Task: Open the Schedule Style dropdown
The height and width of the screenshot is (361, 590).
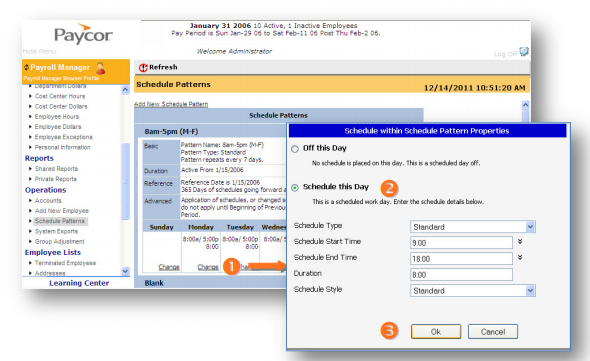Action: (530, 291)
